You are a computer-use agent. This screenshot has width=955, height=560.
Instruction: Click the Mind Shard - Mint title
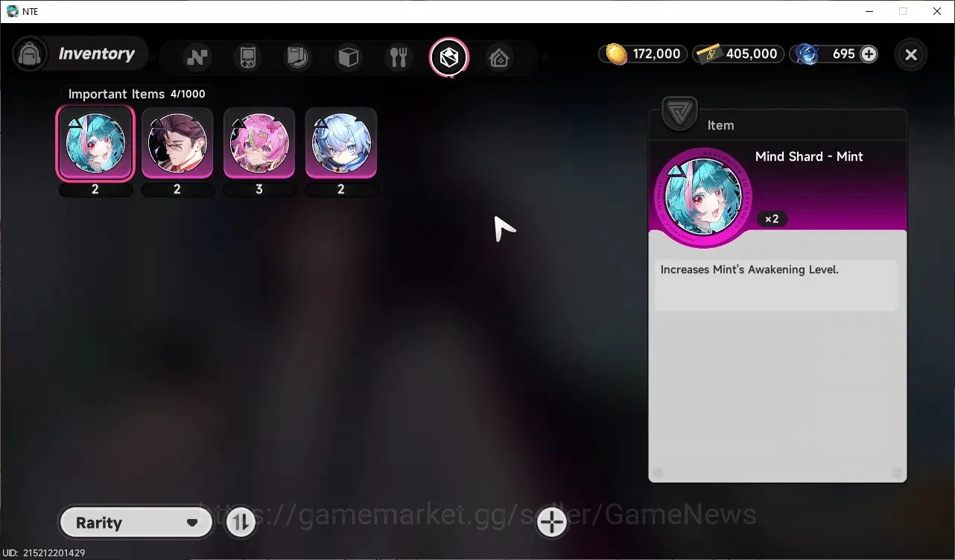point(809,156)
